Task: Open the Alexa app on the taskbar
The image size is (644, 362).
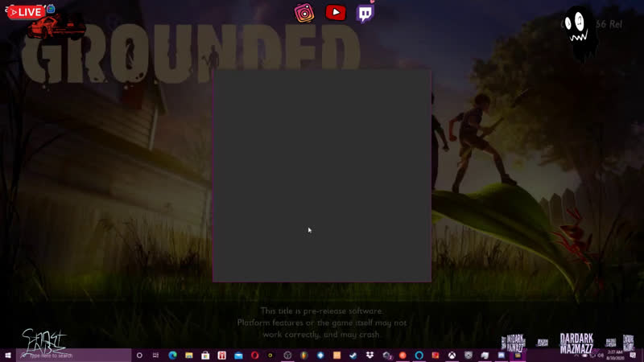Action: pyautogui.click(x=419, y=356)
